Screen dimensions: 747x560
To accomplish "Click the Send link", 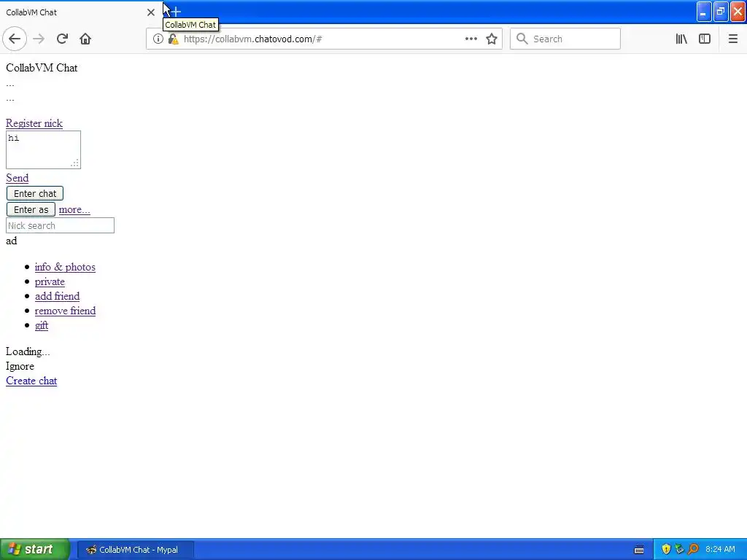I will pyautogui.click(x=18, y=178).
